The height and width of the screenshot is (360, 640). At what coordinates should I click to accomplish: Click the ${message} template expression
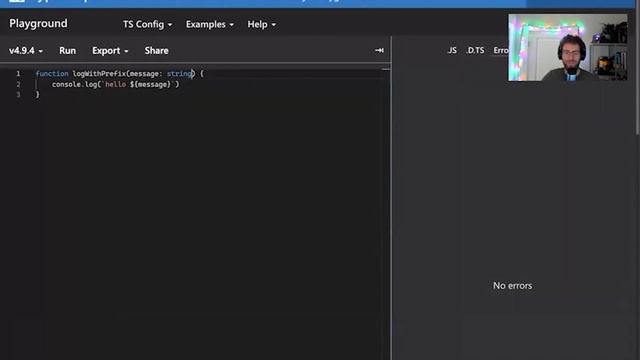coord(150,84)
